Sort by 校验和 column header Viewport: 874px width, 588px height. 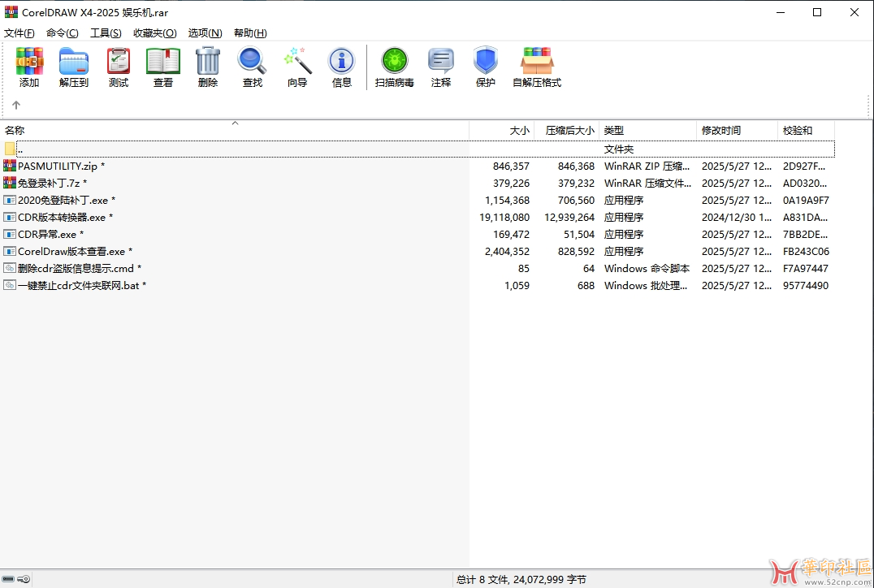(x=806, y=131)
